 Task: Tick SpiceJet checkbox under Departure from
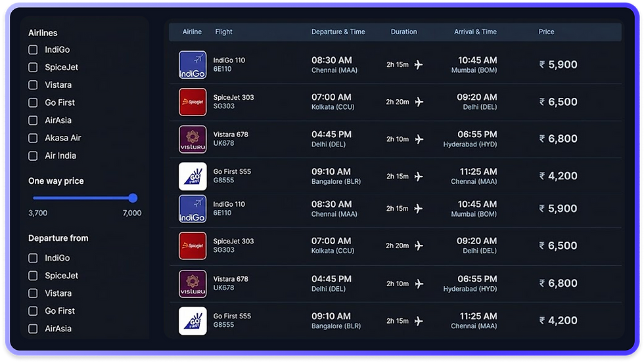(x=33, y=276)
